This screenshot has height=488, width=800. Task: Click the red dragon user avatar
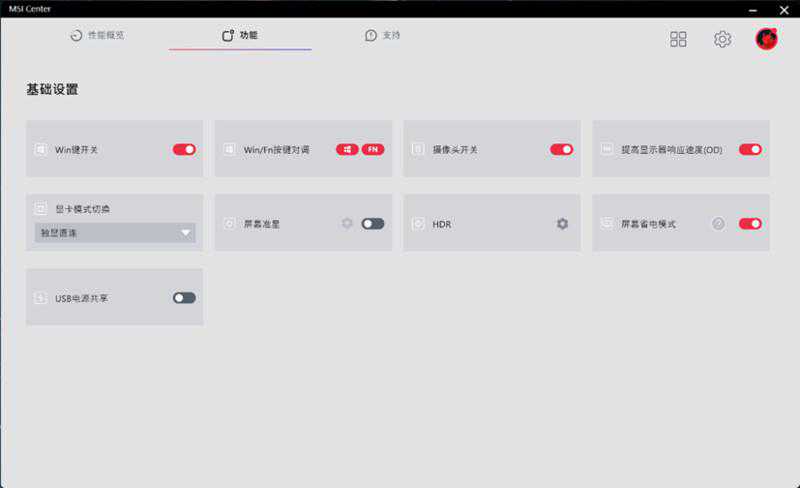pyautogui.click(x=767, y=39)
